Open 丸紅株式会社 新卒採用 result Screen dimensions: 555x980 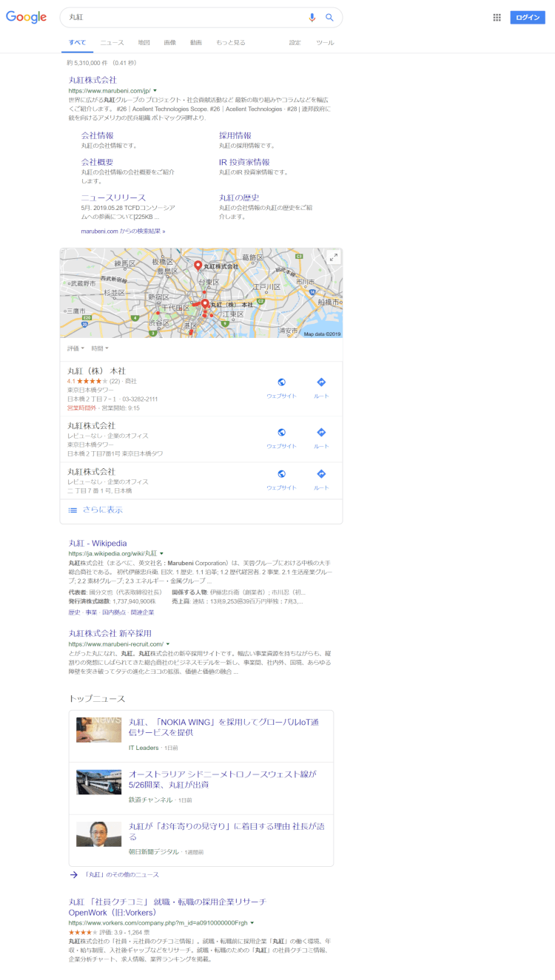[x=110, y=634]
